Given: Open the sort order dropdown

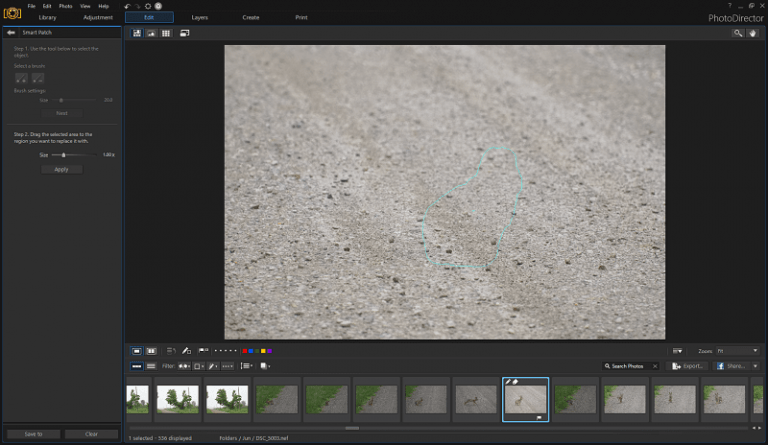Looking at the screenshot, I should click(246, 366).
